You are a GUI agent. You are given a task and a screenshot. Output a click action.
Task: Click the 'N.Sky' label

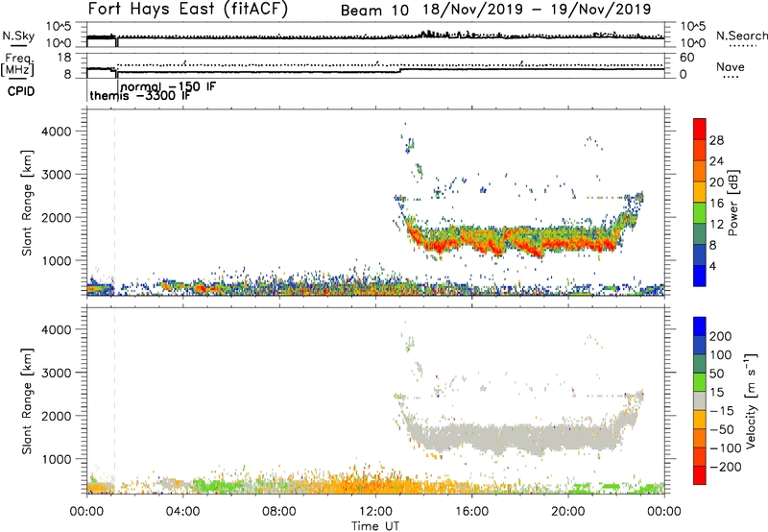tap(18, 36)
